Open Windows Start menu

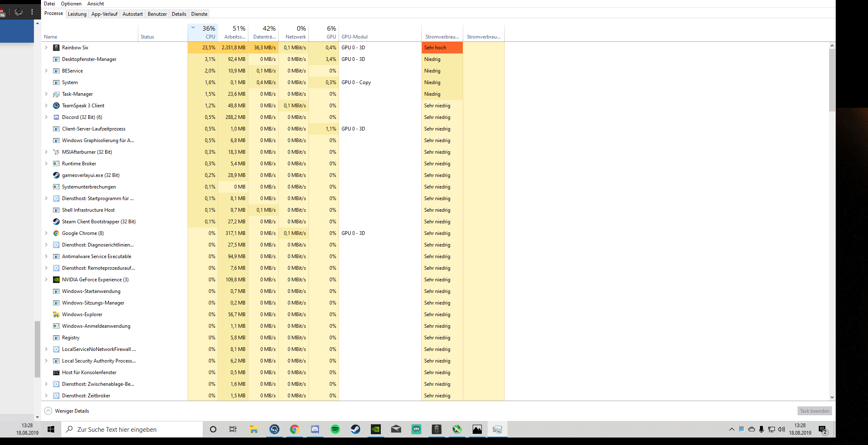tap(51, 429)
